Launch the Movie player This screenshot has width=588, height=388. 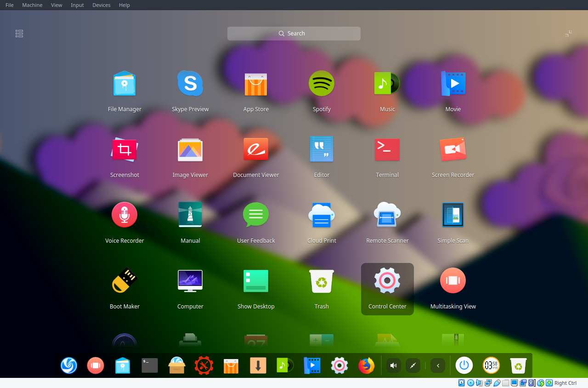coord(453,83)
